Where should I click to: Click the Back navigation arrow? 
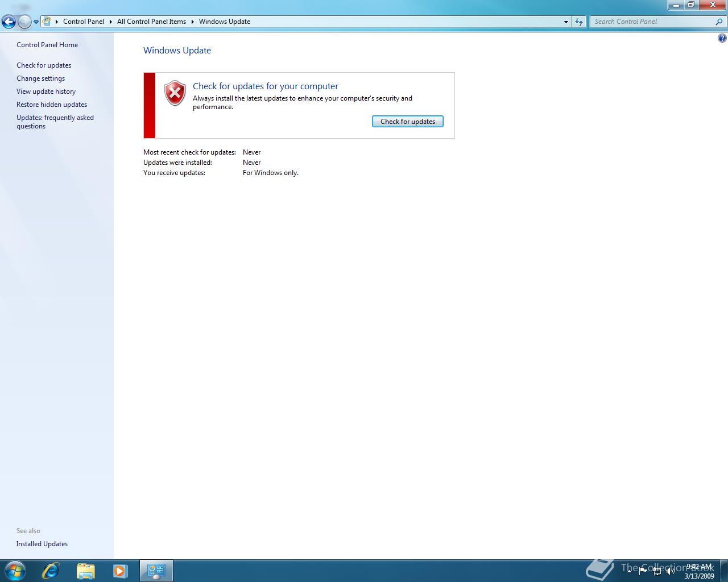click(x=9, y=22)
